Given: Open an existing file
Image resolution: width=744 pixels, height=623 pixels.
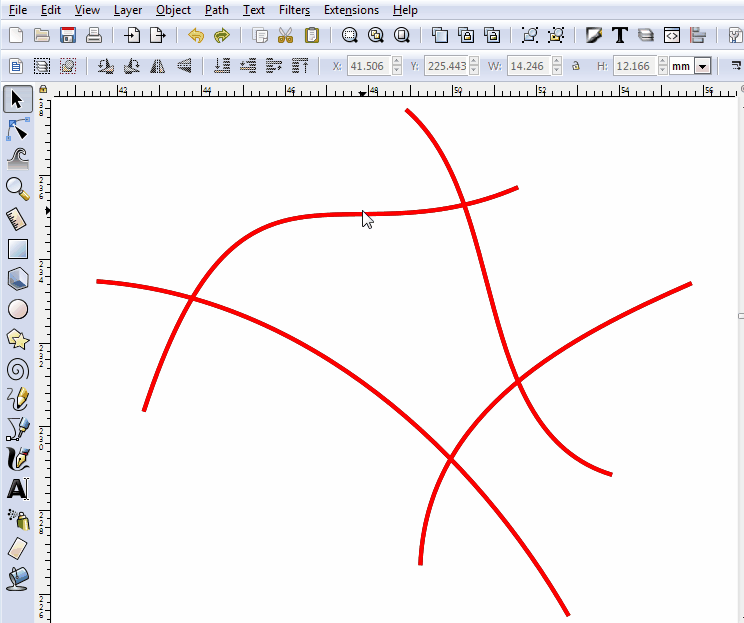Looking at the screenshot, I should [x=42, y=36].
